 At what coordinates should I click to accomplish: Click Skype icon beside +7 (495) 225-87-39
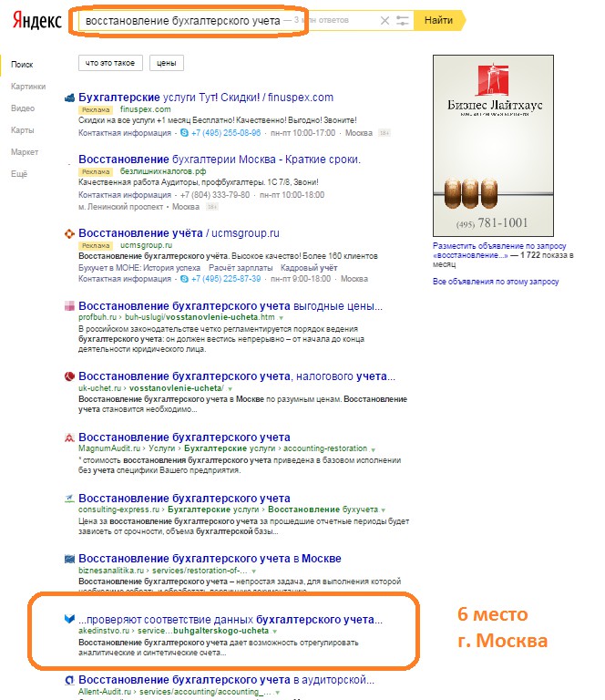(x=184, y=279)
